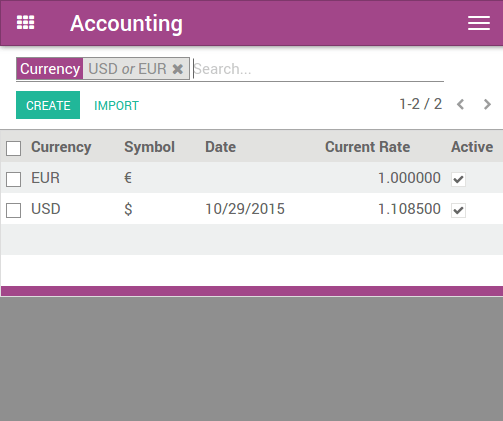Toggle the select-all checkbox in table header

[14, 148]
